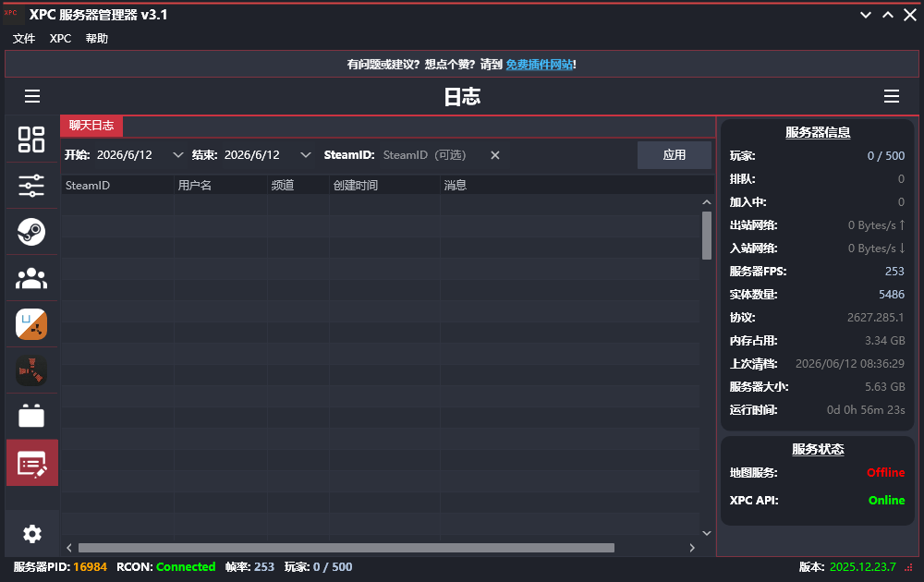Click the 服务状态 panel heading
Viewport: 924px width, 582px height.
click(818, 449)
